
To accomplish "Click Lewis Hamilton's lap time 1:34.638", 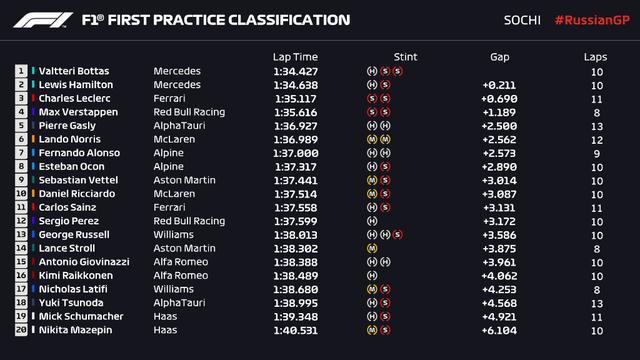I will (x=296, y=85).
